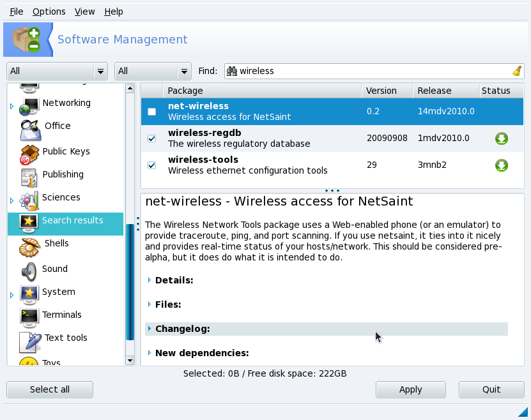
Task: Click the Find search input field
Action: (x=374, y=71)
